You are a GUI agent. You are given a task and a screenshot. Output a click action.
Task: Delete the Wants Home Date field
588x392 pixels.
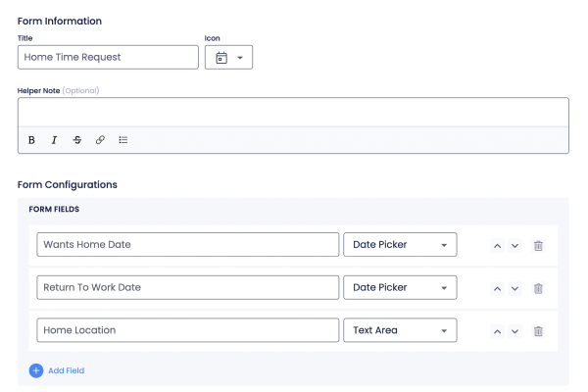pos(538,245)
